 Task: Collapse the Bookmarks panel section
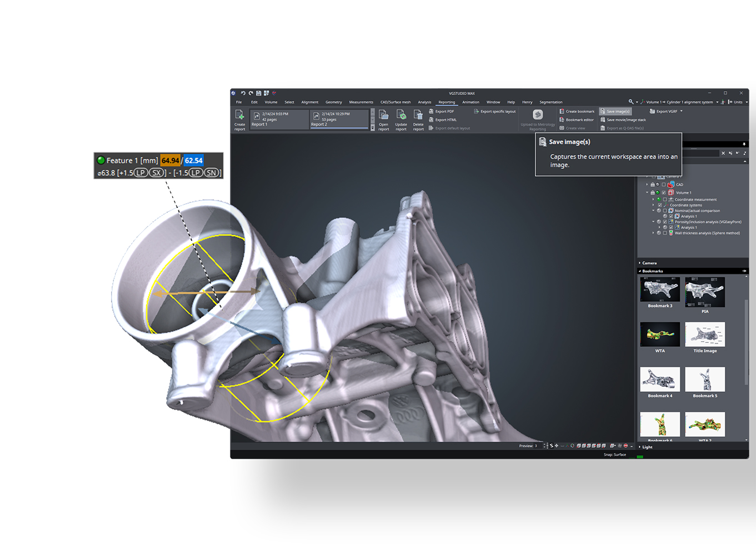point(640,271)
